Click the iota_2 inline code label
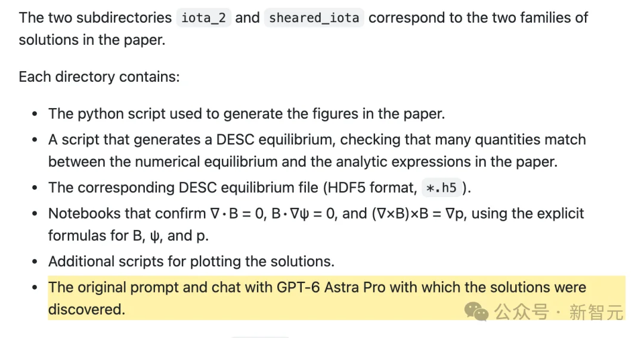Screen dimensions: 644x338 [204, 18]
